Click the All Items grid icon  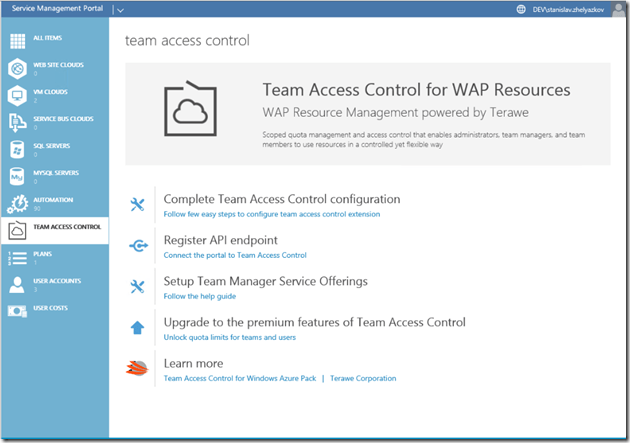pos(17,42)
